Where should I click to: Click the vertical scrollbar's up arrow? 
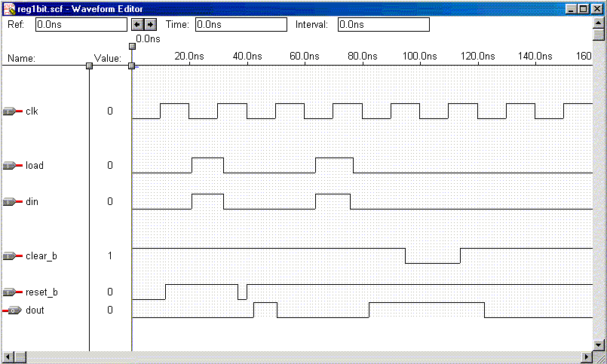(x=599, y=23)
